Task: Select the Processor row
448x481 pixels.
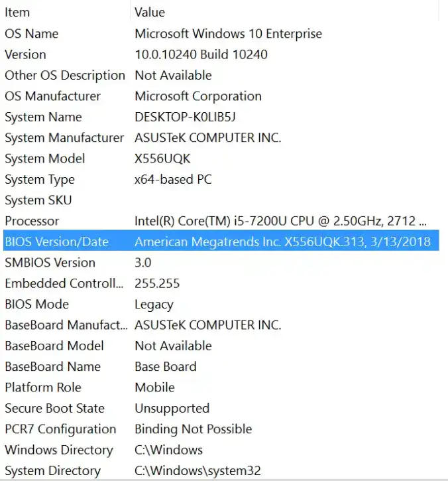Action: coord(32,221)
